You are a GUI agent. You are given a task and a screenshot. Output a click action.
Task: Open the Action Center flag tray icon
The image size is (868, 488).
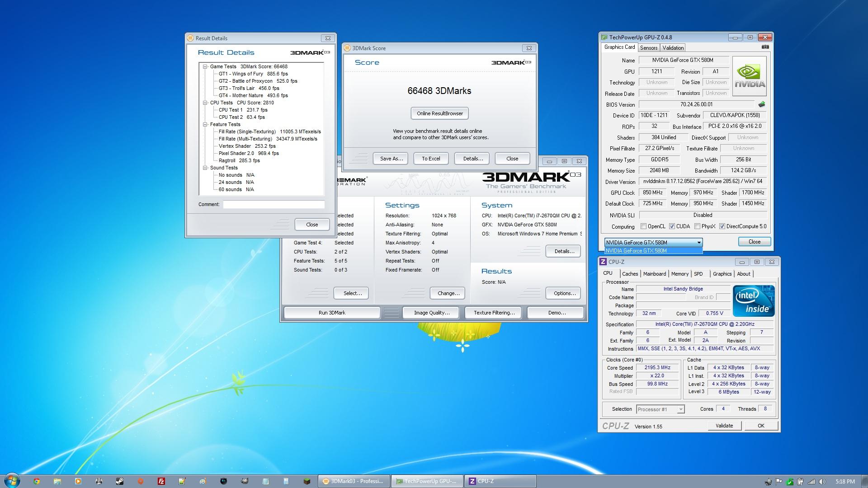(779, 482)
